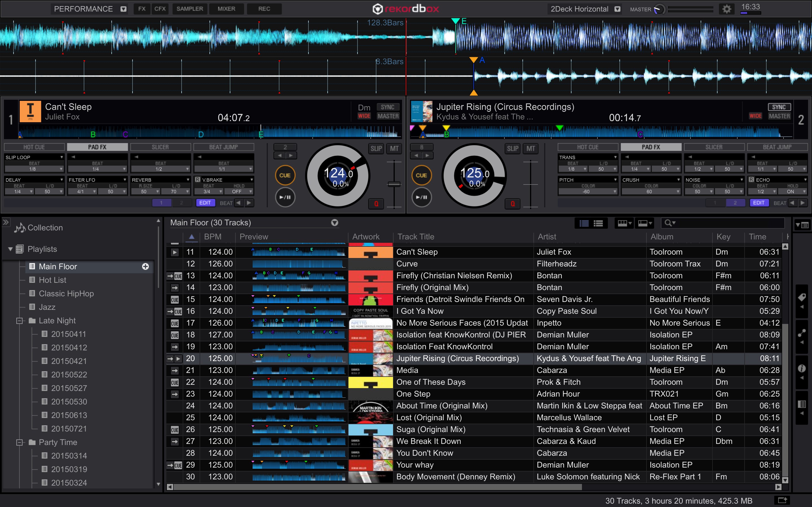Add playlist with Main Floor plus icon
This screenshot has width=812, height=507.
click(x=145, y=266)
